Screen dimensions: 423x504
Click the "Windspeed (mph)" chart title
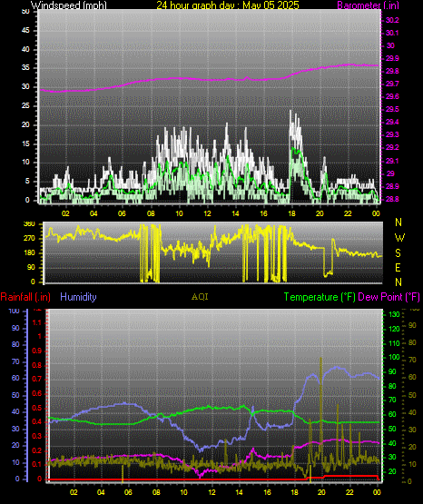click(69, 5)
